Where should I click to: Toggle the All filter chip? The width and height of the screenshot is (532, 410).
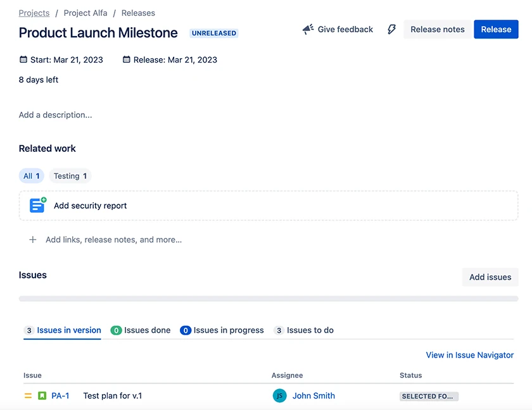click(31, 175)
